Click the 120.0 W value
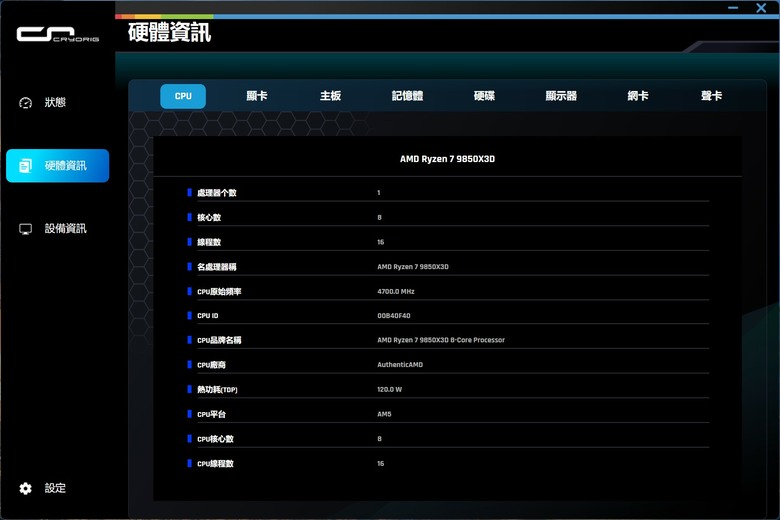 [390, 390]
